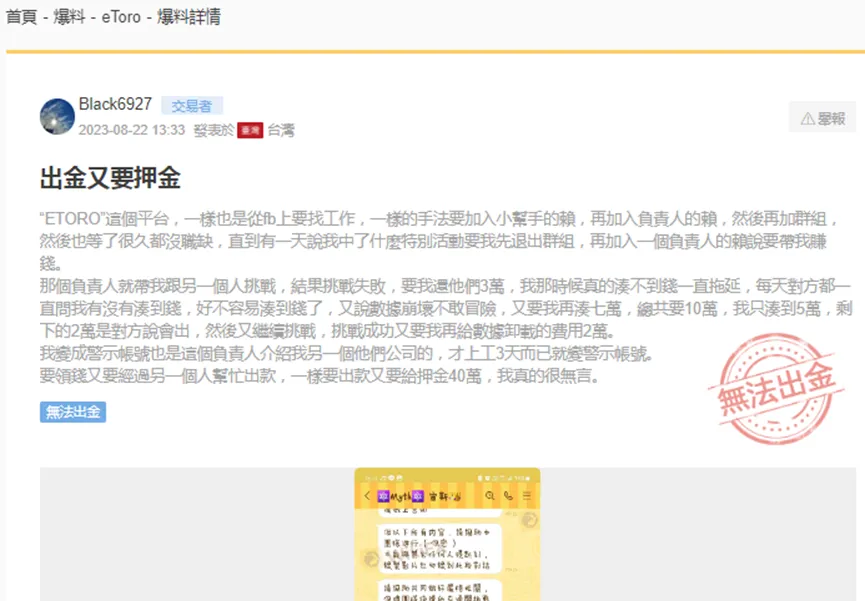865x601 pixels.
Task: Go to the 爆料 breadcrumb link
Action: 69,17
